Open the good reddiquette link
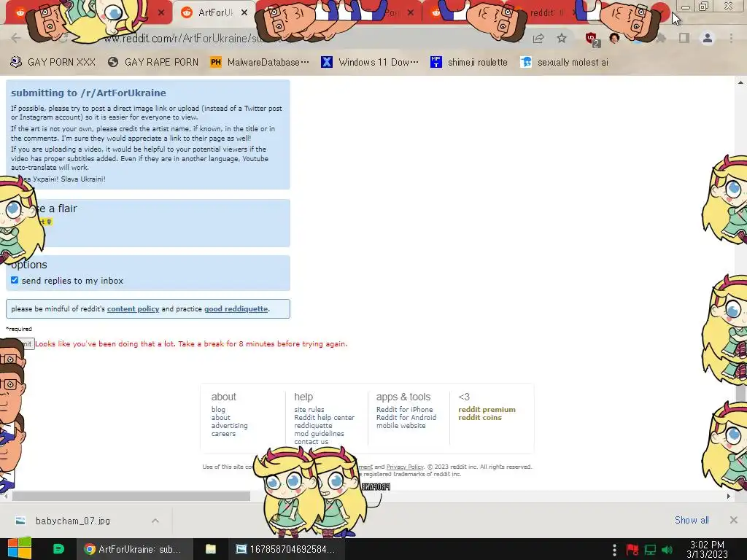The height and width of the screenshot is (560, 747). point(236,308)
